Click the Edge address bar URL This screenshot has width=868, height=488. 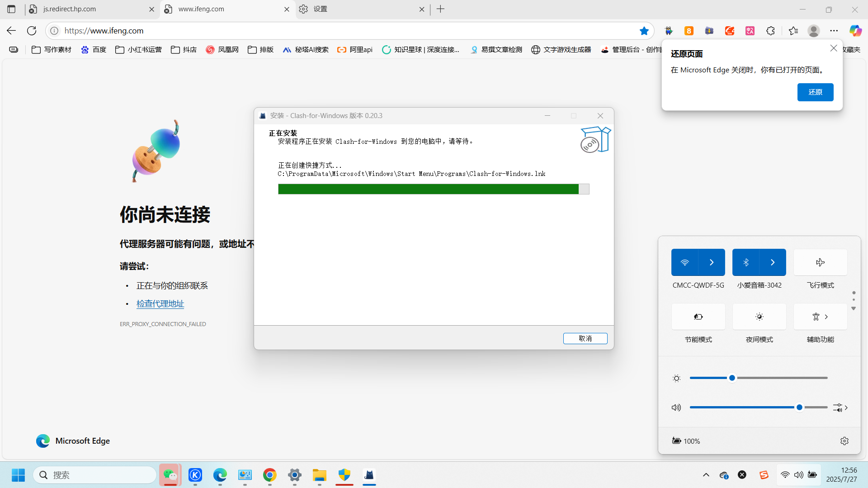click(x=104, y=31)
